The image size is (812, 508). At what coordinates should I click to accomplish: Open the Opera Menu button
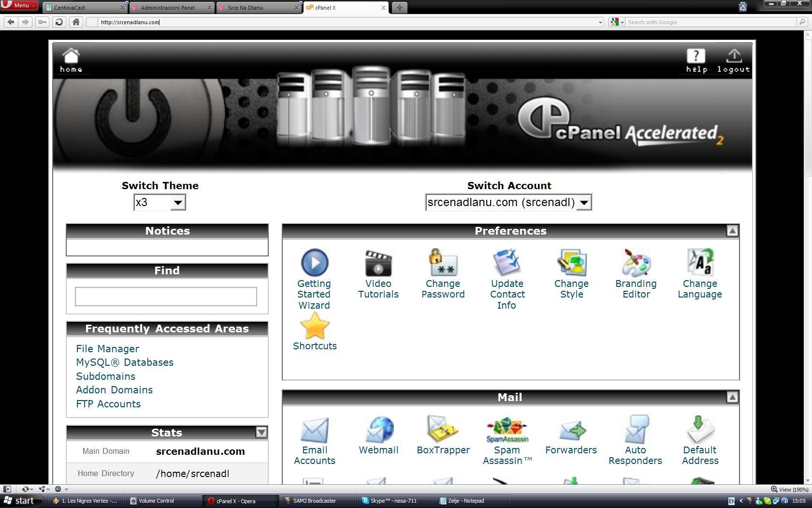[x=19, y=5]
